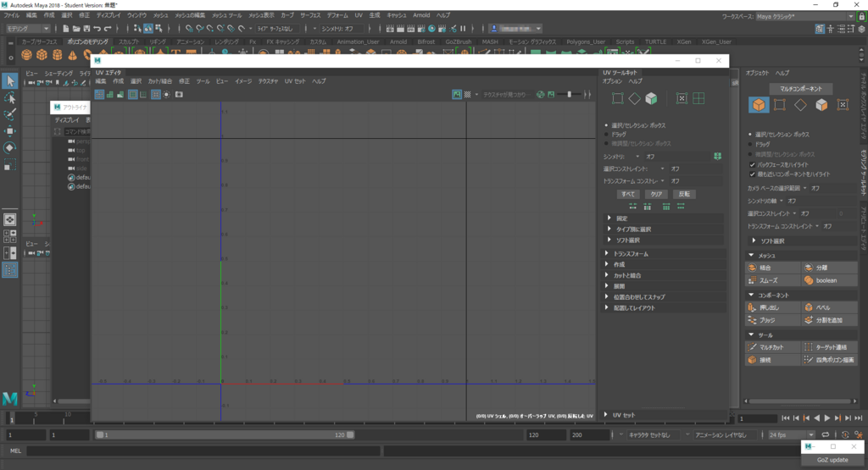Select UV edge mode diamond icon in UV Toolkit

pos(634,98)
